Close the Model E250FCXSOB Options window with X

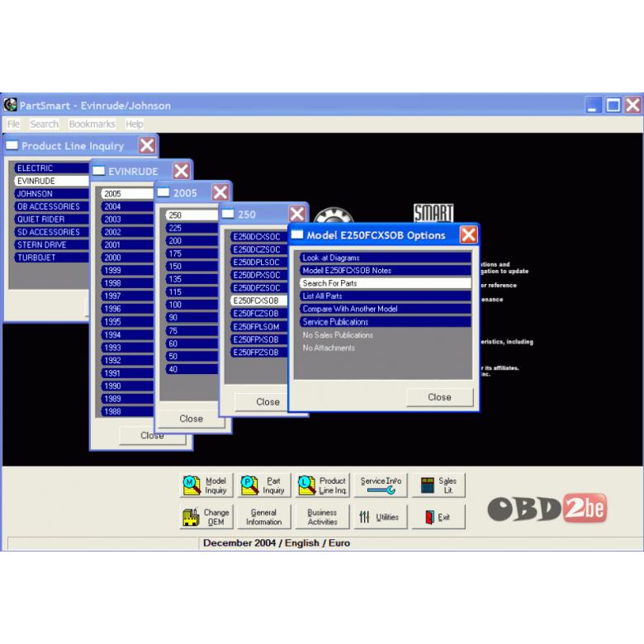(x=469, y=235)
